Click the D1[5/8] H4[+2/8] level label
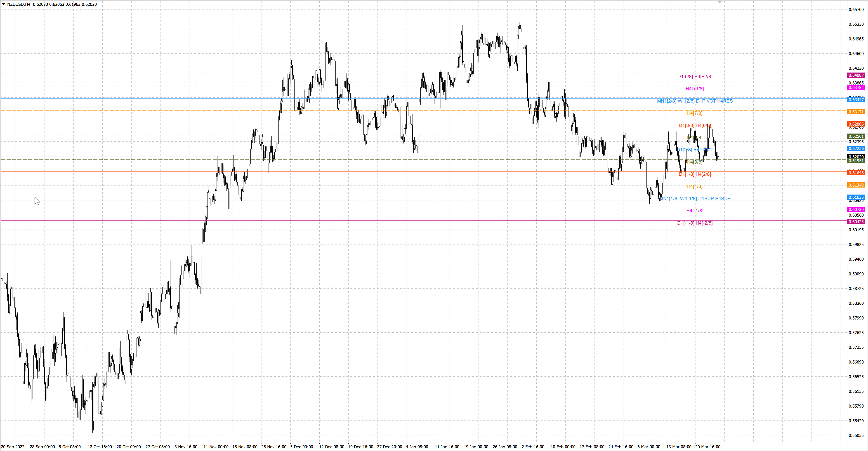The image size is (868, 451). tap(695, 77)
